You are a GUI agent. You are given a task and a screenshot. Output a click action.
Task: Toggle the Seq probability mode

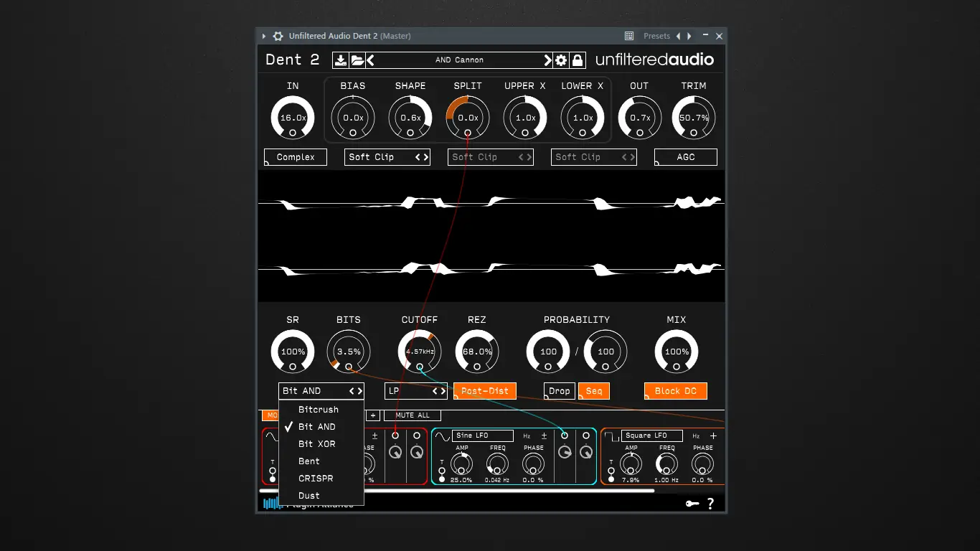click(x=594, y=391)
